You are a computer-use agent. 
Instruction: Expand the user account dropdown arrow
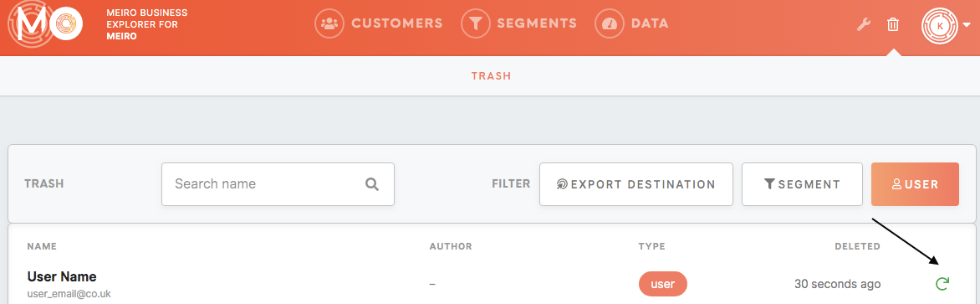[x=967, y=26]
